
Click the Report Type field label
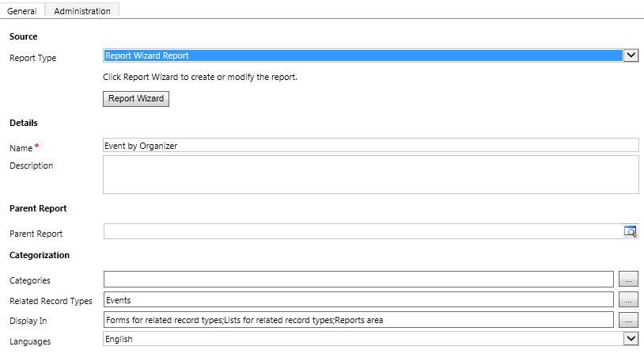(x=32, y=58)
